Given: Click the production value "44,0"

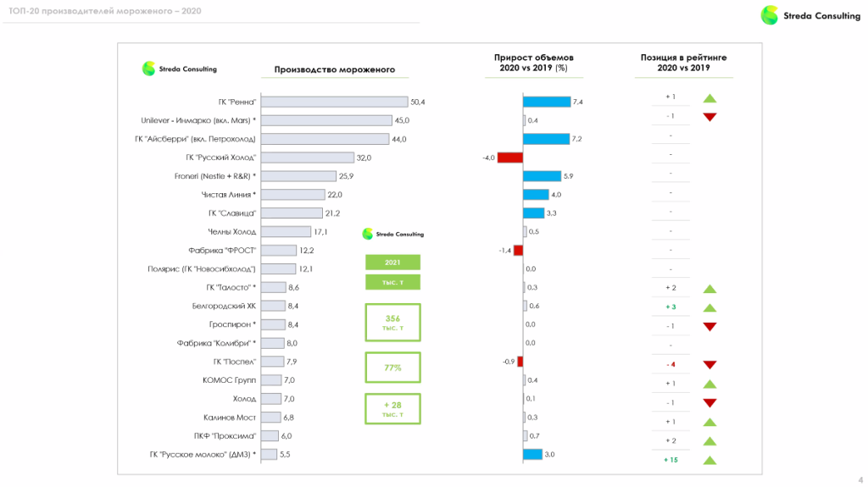Looking at the screenshot, I should 398,139.
